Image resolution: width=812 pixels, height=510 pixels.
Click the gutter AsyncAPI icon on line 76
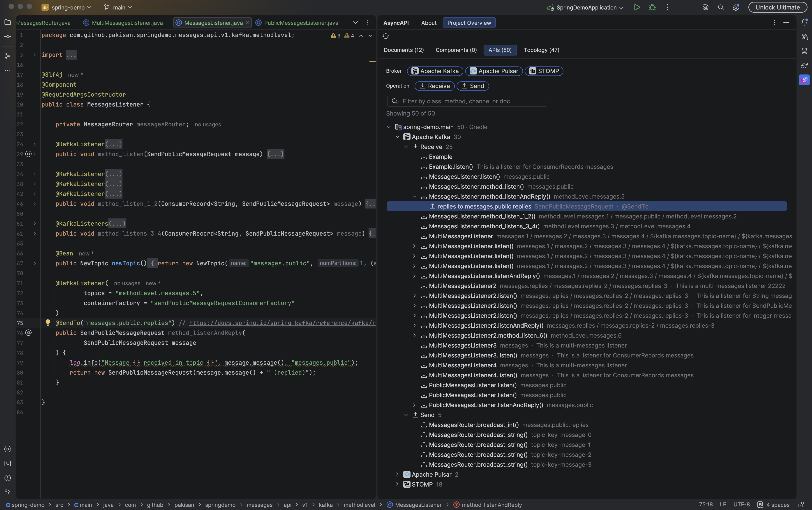pos(29,333)
